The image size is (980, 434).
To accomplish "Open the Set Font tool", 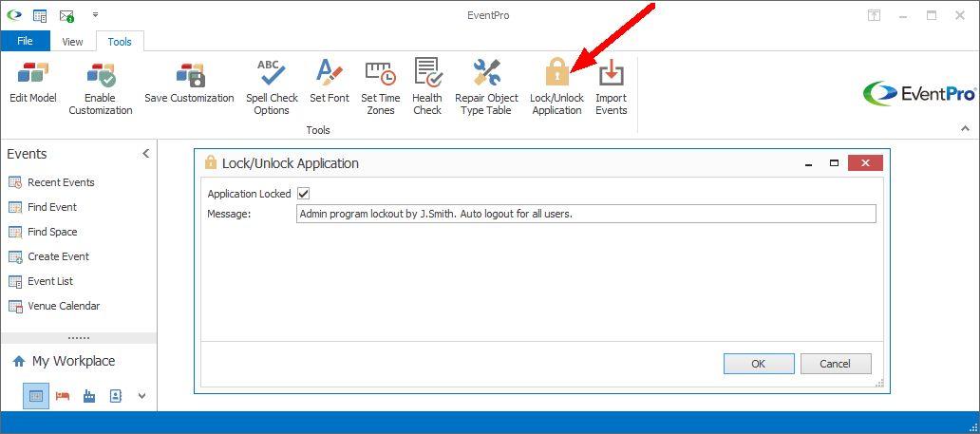I will 330,83.
